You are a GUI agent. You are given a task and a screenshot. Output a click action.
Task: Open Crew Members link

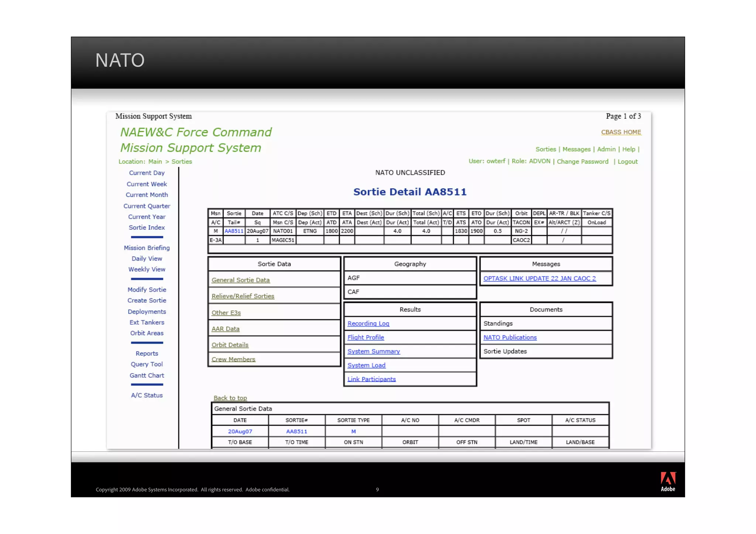tap(233, 359)
